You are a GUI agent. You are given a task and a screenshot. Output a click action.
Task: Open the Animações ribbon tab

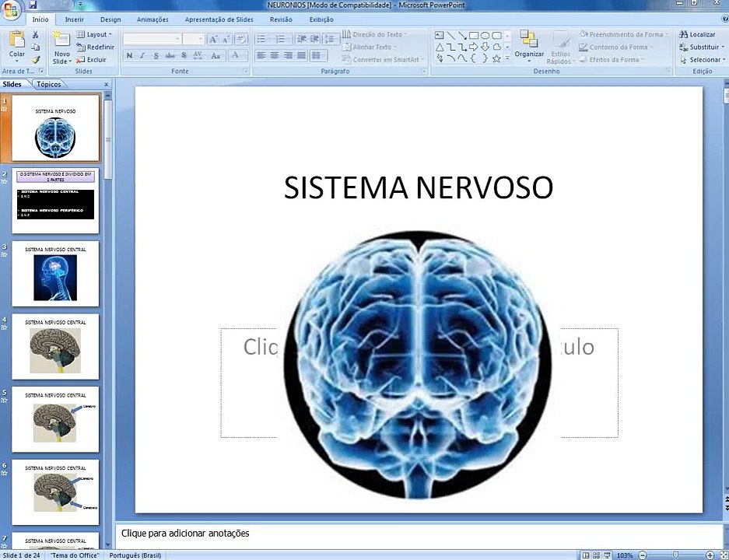coord(152,19)
